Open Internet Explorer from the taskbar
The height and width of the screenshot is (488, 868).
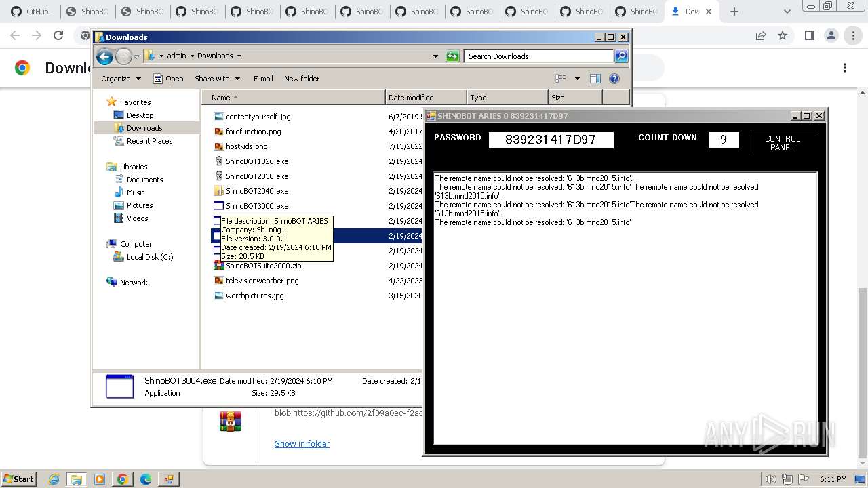(54, 479)
